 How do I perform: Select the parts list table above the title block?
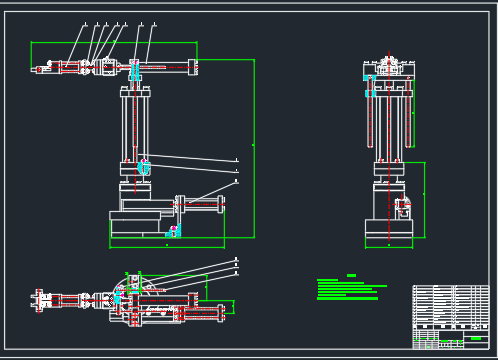(451, 307)
